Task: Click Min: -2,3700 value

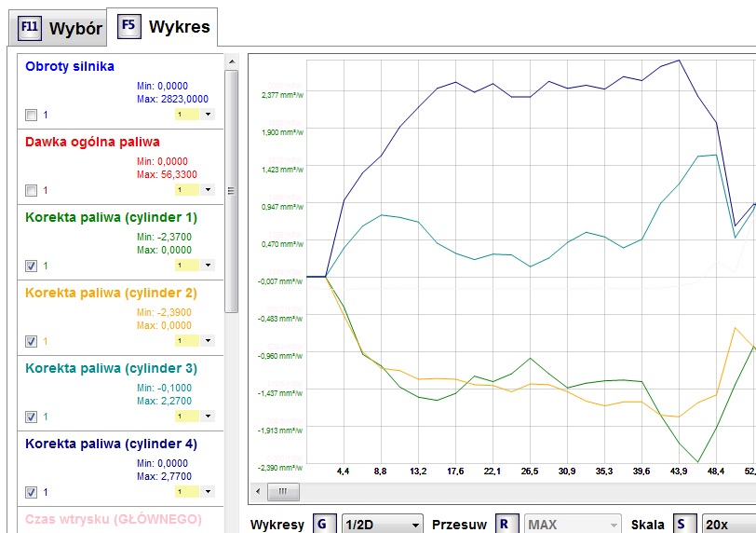Action: pos(165,237)
